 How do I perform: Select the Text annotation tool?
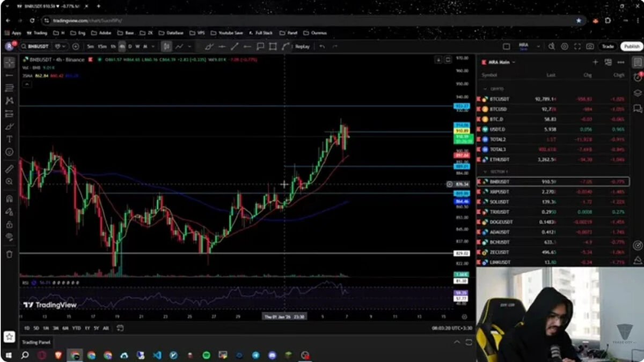tap(9, 139)
